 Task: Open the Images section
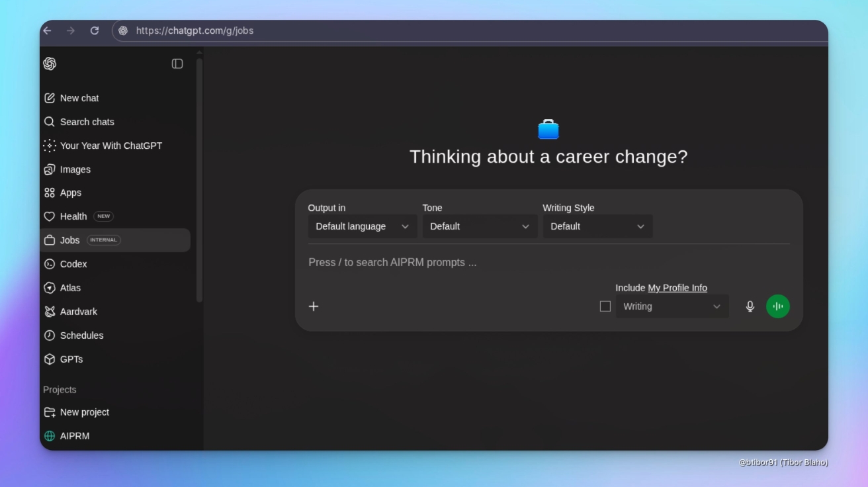[x=74, y=169]
